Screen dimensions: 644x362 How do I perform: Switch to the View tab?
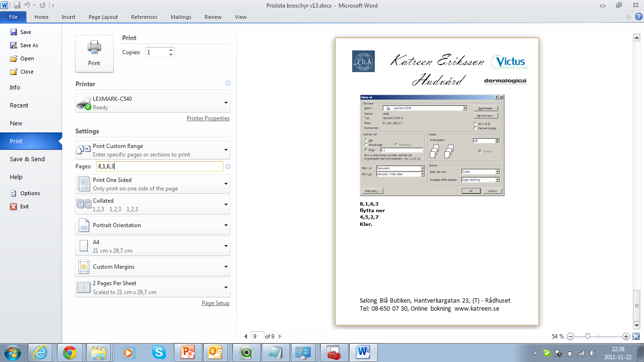pyautogui.click(x=240, y=17)
